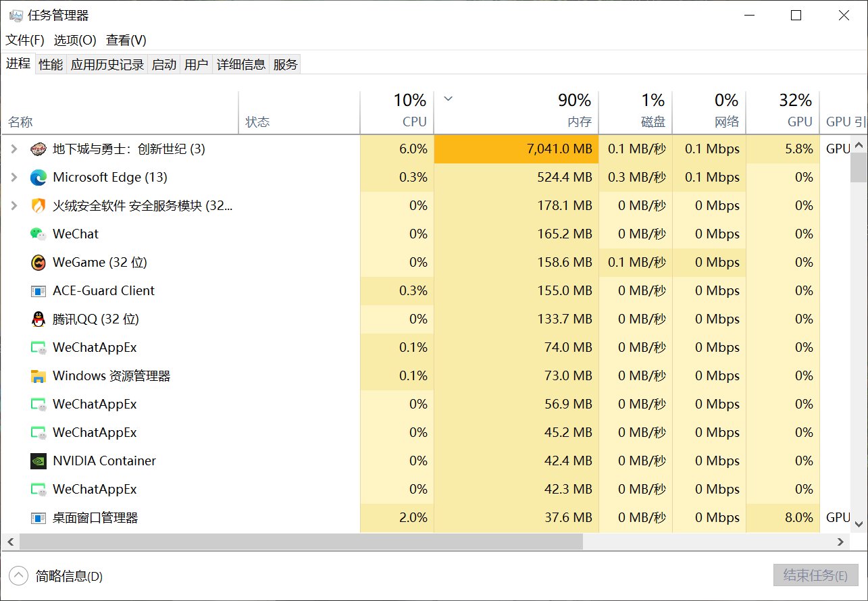Switch to the 用户 tab
Screen dimensions: 868x601
click(x=197, y=65)
